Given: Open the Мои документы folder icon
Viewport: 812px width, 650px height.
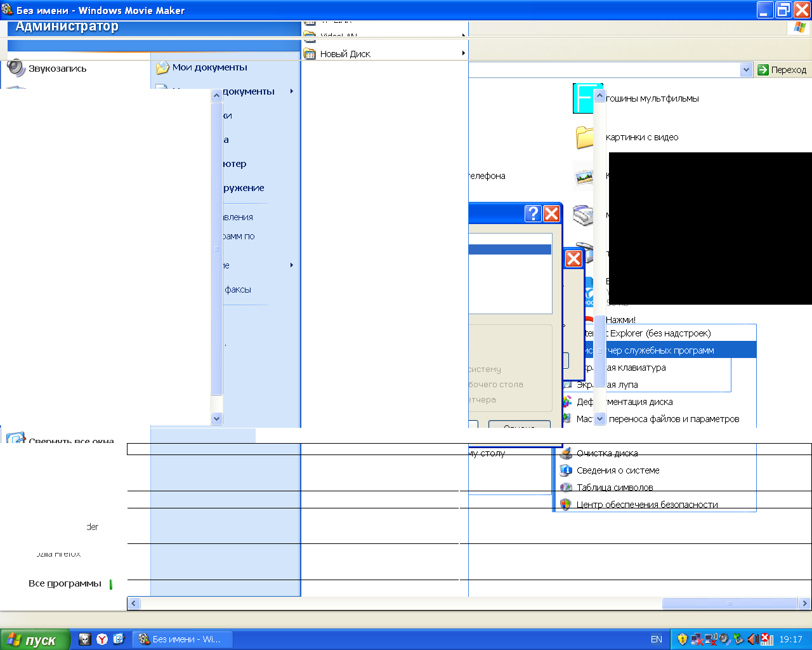Looking at the screenshot, I should [x=162, y=67].
